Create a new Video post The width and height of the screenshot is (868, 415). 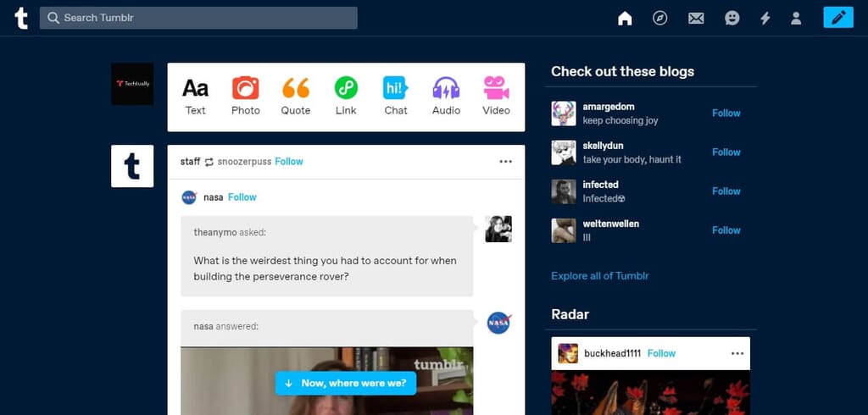496,97
